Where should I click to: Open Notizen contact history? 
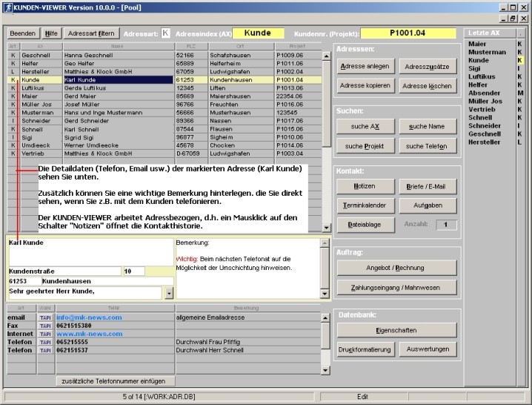(x=364, y=186)
